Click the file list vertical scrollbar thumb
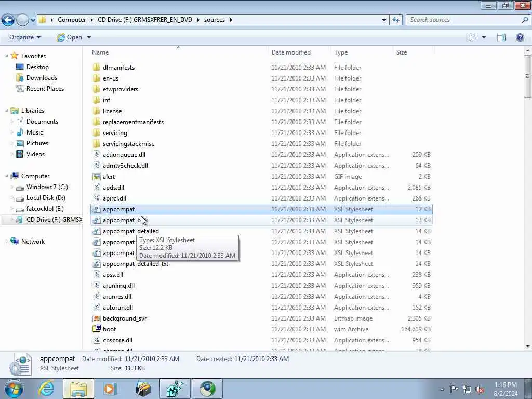The image size is (532, 399). [x=528, y=76]
